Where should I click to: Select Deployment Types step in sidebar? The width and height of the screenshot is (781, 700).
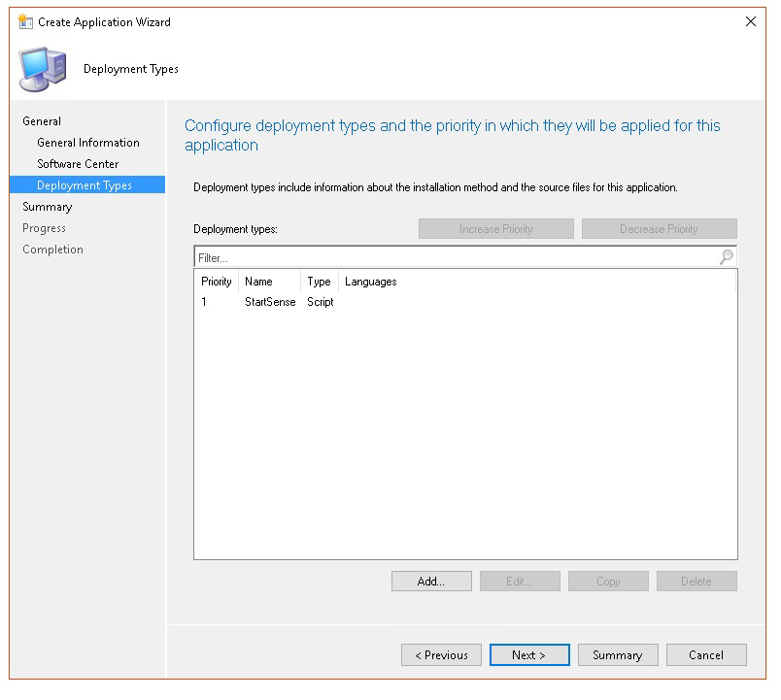[85, 185]
